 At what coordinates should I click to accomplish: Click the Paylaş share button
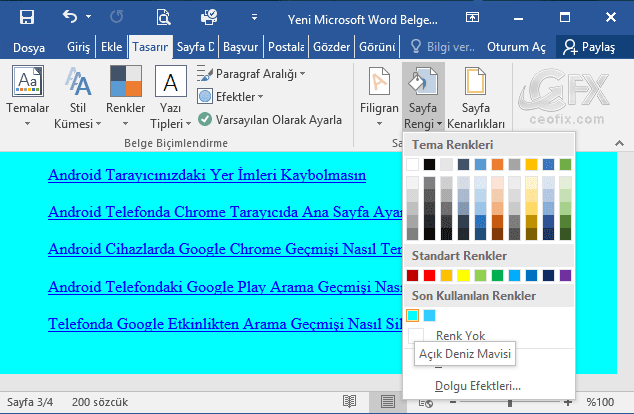click(589, 47)
